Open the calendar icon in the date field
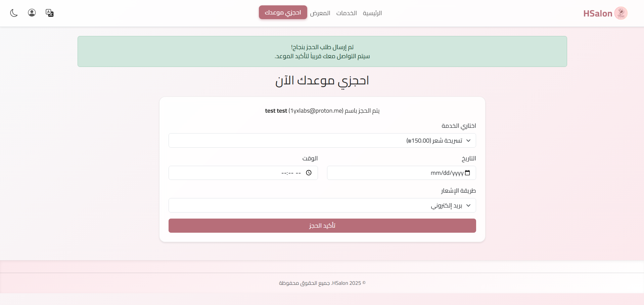Screen dimensions: 644x305 pos(468,173)
